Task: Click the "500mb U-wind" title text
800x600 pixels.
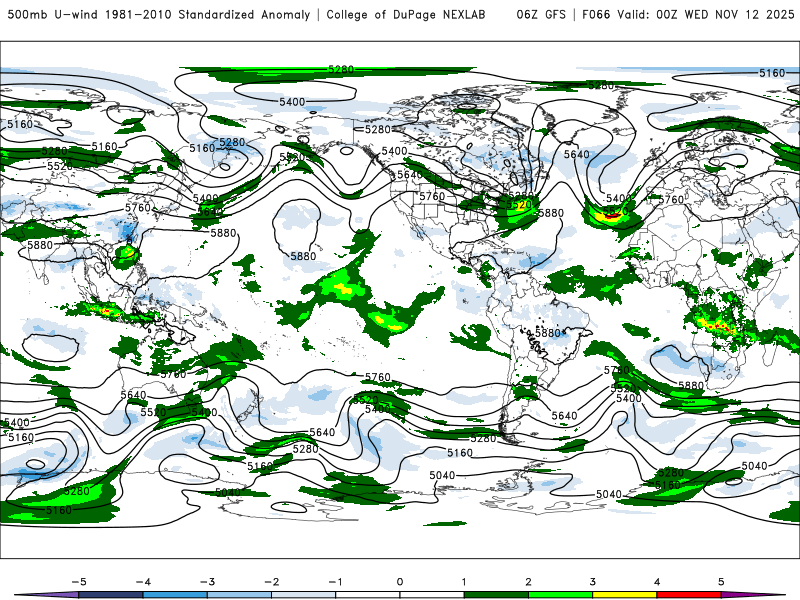Action: tap(53, 15)
